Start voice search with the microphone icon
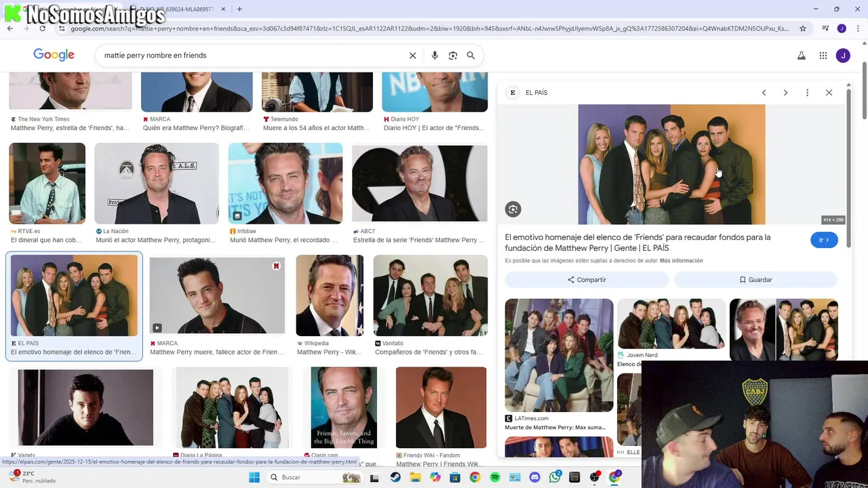The width and height of the screenshot is (868, 488). click(435, 56)
